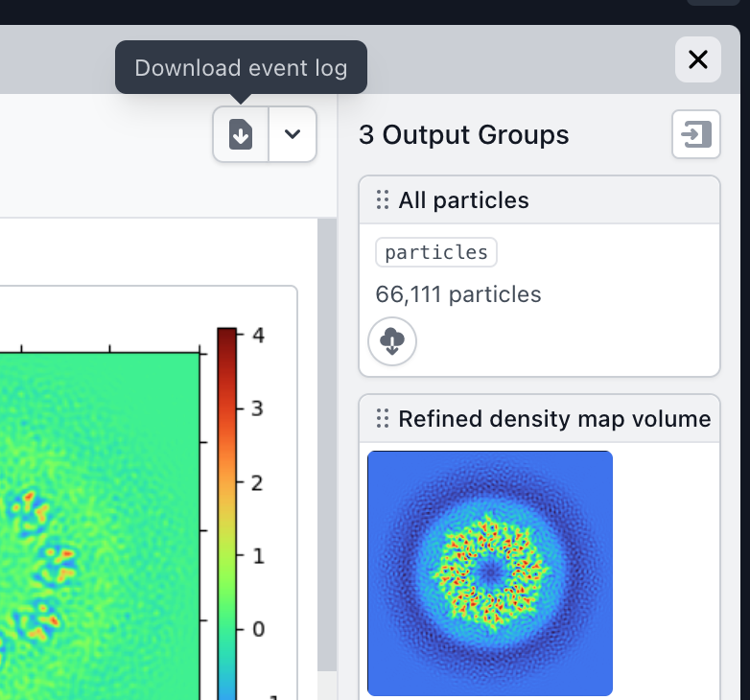The height and width of the screenshot is (700, 750).
Task: Click the '3 Output Groups' heading
Action: (x=463, y=135)
